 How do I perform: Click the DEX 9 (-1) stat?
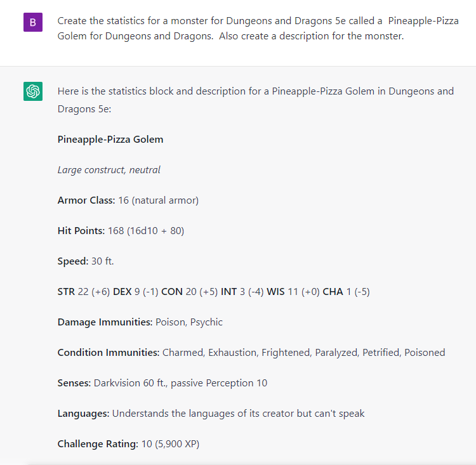pyautogui.click(x=135, y=292)
